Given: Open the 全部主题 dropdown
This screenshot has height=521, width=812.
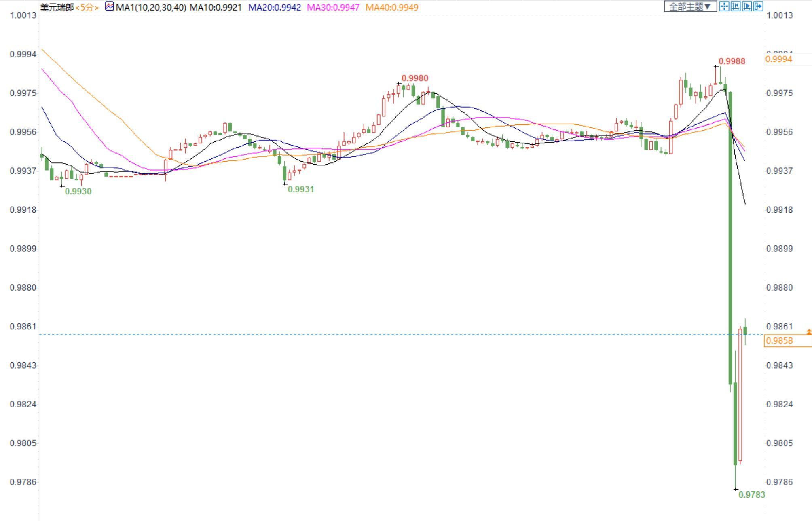Looking at the screenshot, I should (x=690, y=6).
